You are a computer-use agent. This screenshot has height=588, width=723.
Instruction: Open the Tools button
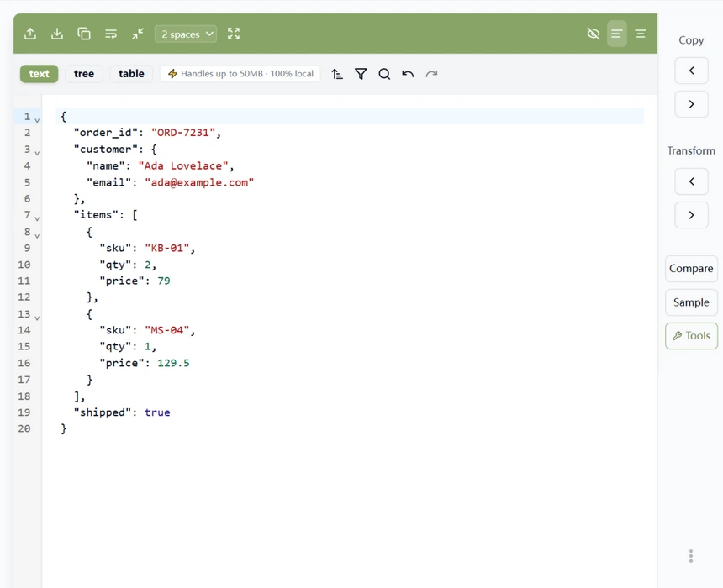691,336
